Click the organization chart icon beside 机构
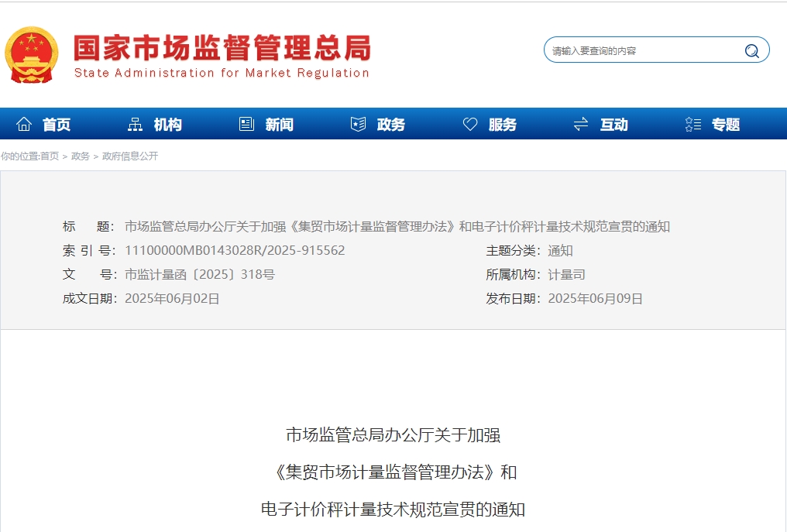The height and width of the screenshot is (532, 787). pos(135,124)
